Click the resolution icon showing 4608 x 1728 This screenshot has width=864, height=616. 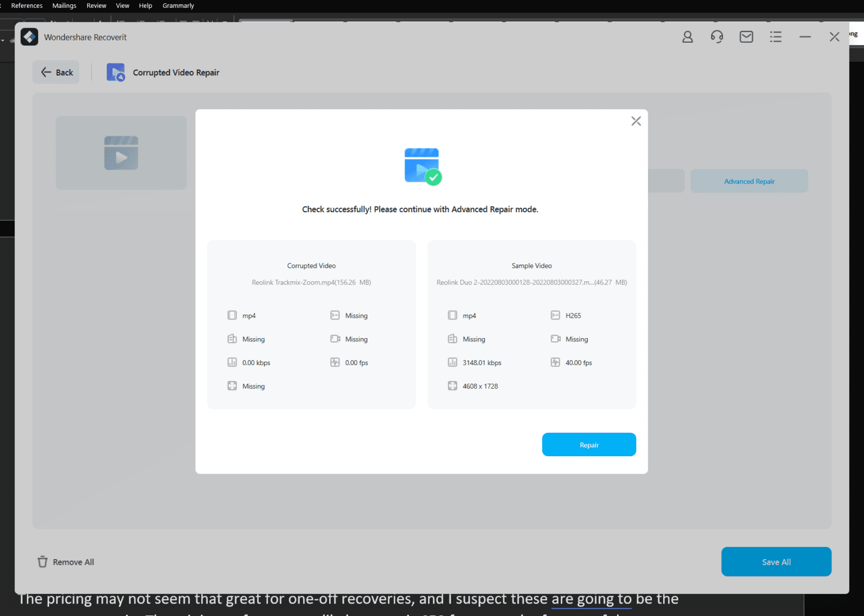tap(453, 385)
